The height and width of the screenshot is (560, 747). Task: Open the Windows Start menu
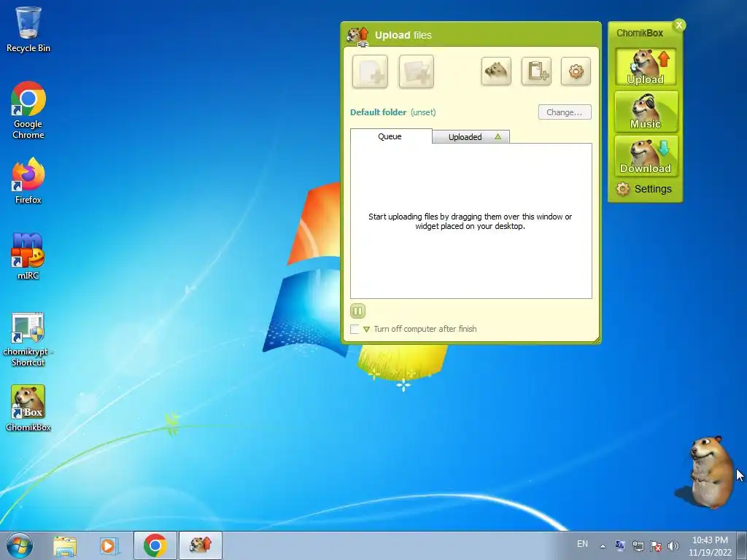pos(20,545)
